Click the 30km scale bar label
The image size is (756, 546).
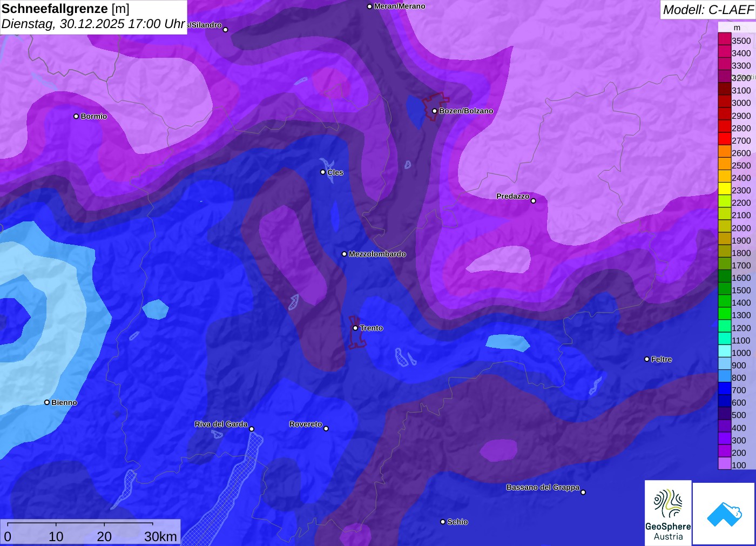click(x=160, y=536)
